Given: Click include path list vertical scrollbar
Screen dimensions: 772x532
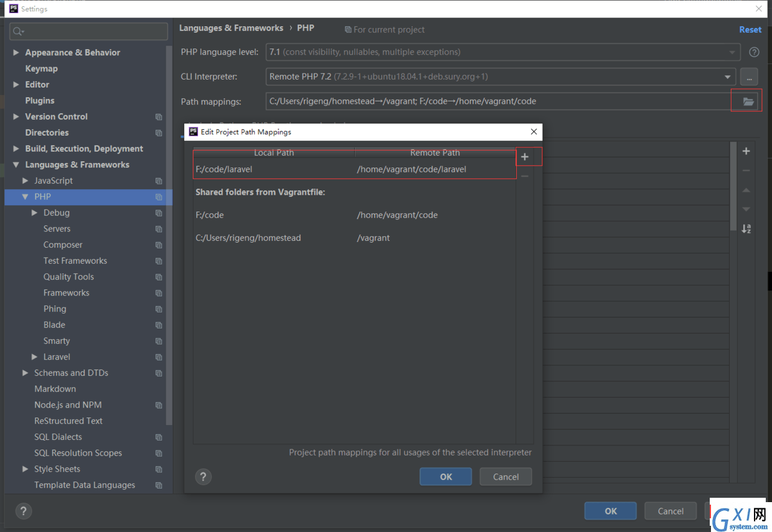Looking at the screenshot, I should coord(733,187).
